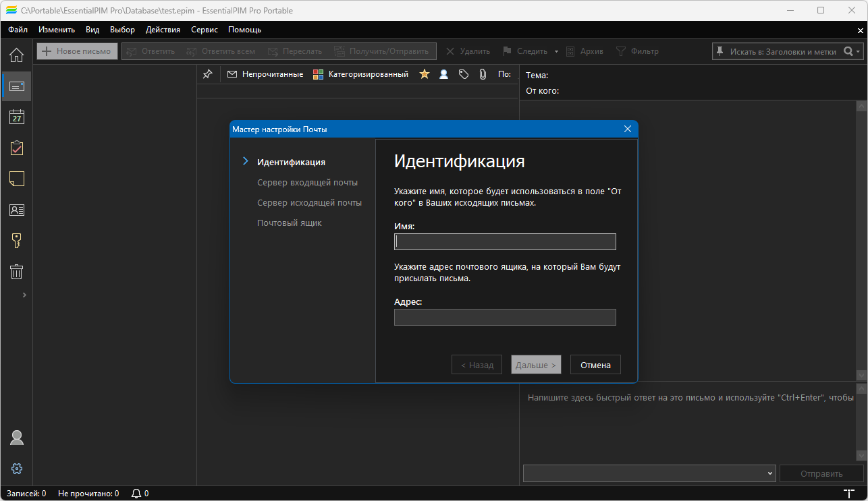
Task: Open the Tasks clipboard icon in sidebar
Action: 16,148
